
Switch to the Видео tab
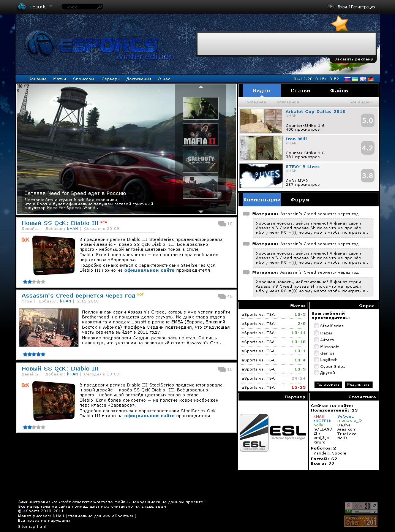(x=262, y=91)
